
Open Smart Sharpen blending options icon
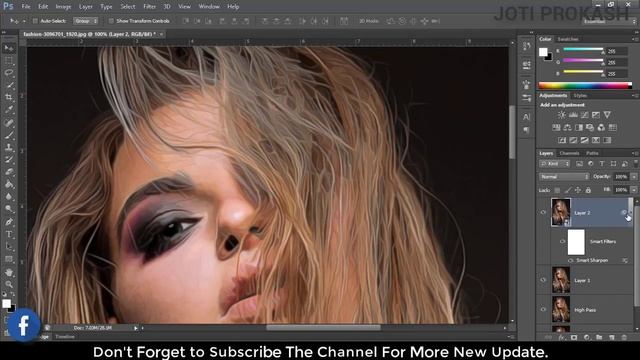click(625, 260)
